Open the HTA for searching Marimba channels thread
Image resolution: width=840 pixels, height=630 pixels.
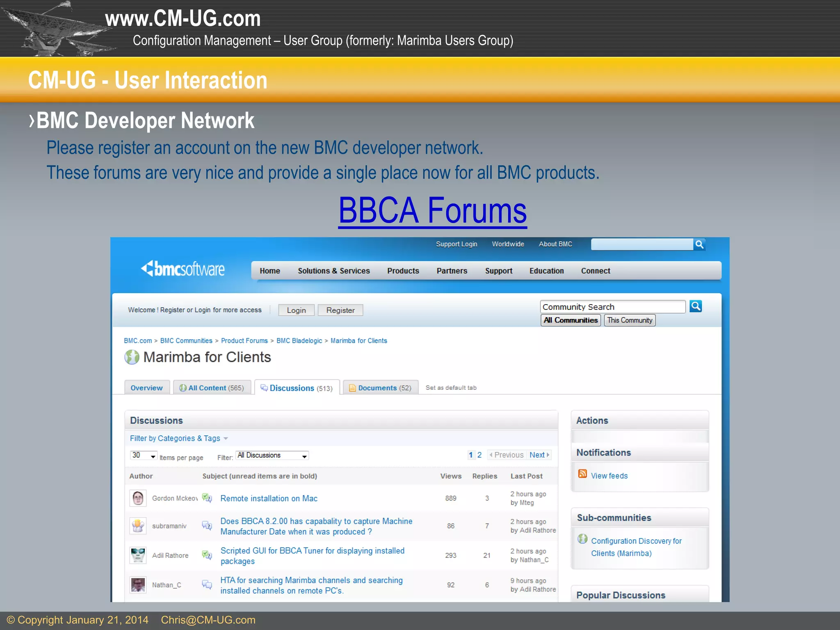click(312, 585)
